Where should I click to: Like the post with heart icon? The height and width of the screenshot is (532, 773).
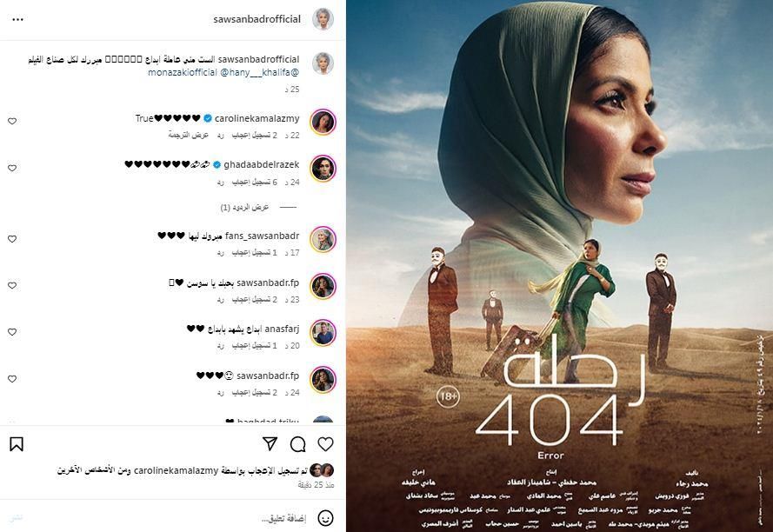325,444
